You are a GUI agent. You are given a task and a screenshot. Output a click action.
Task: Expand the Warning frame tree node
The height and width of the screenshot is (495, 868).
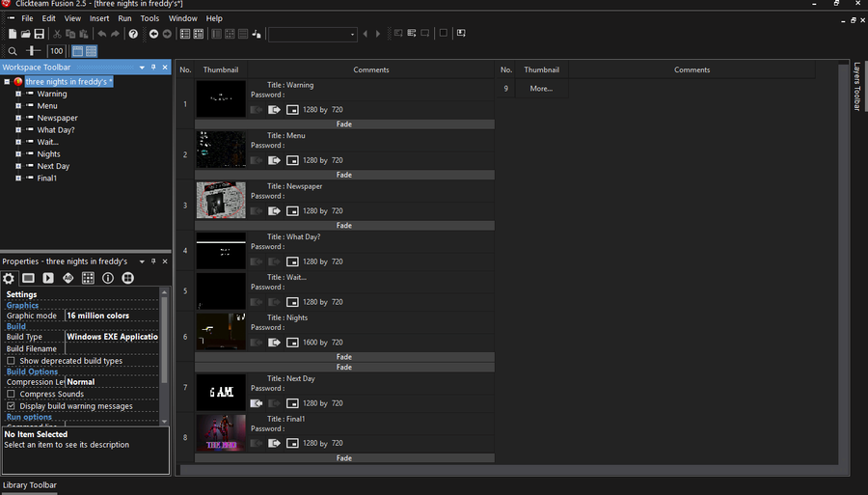[x=18, y=94]
